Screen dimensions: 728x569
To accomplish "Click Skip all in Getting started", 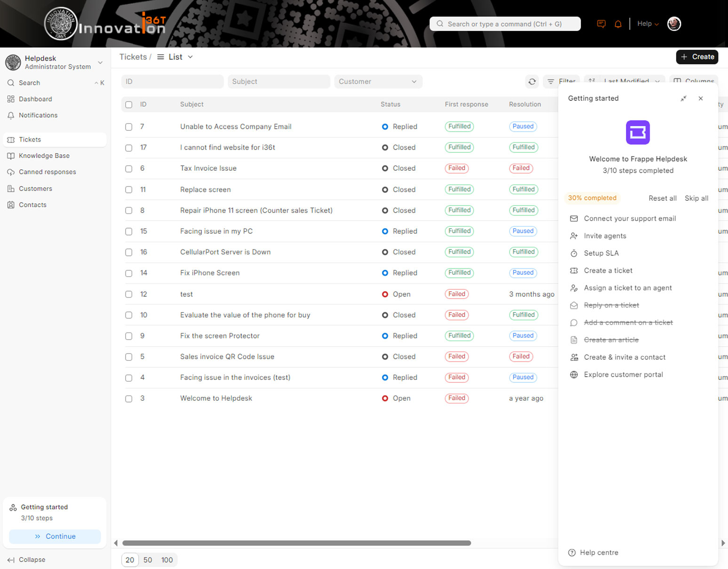I will point(696,198).
